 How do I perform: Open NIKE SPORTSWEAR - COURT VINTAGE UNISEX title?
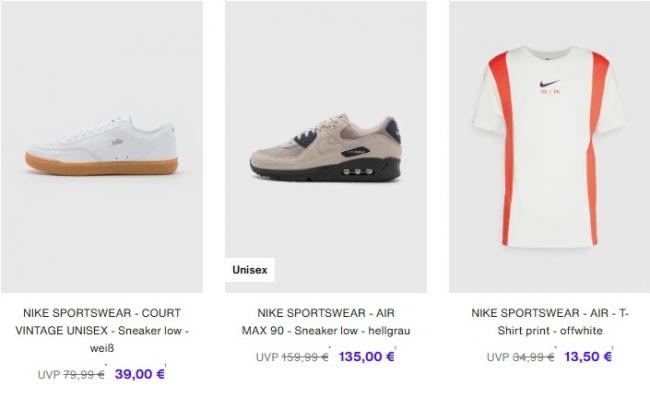tap(102, 330)
